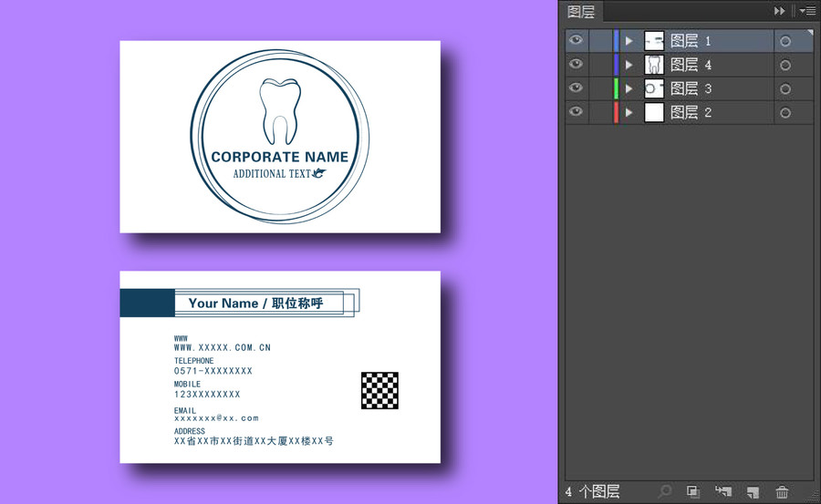Switch to the 图层 panel tab
821x504 pixels.
click(x=581, y=12)
